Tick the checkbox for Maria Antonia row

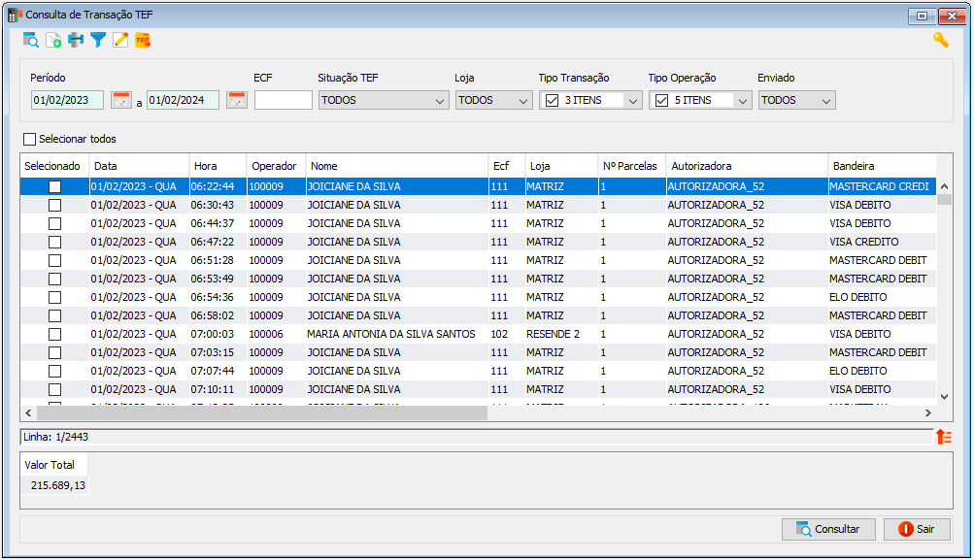pos(54,334)
